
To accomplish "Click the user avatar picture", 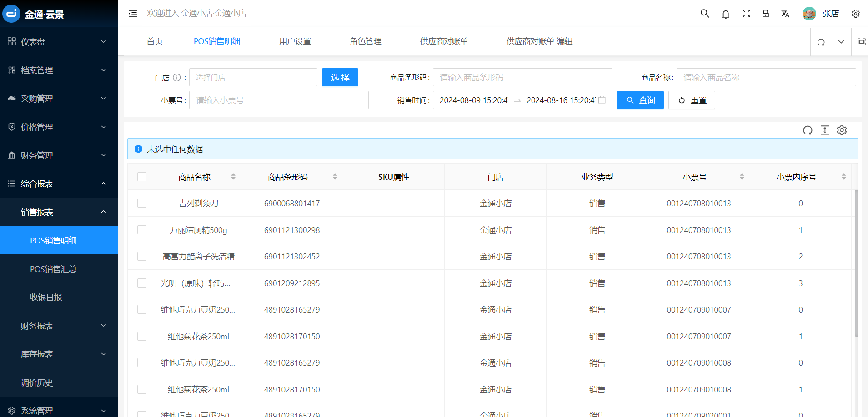I will point(809,14).
